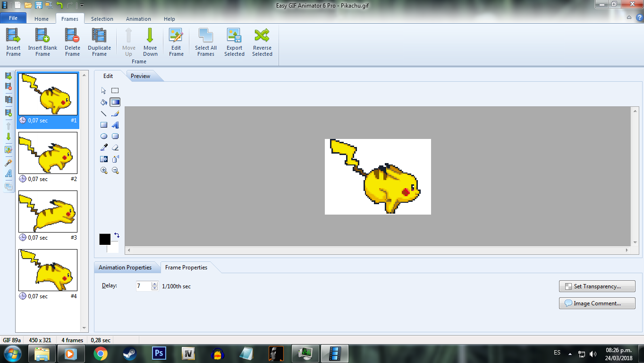Screen dimensions: 644x363
Task: Click Move Down in the ribbon
Action: pyautogui.click(x=150, y=43)
